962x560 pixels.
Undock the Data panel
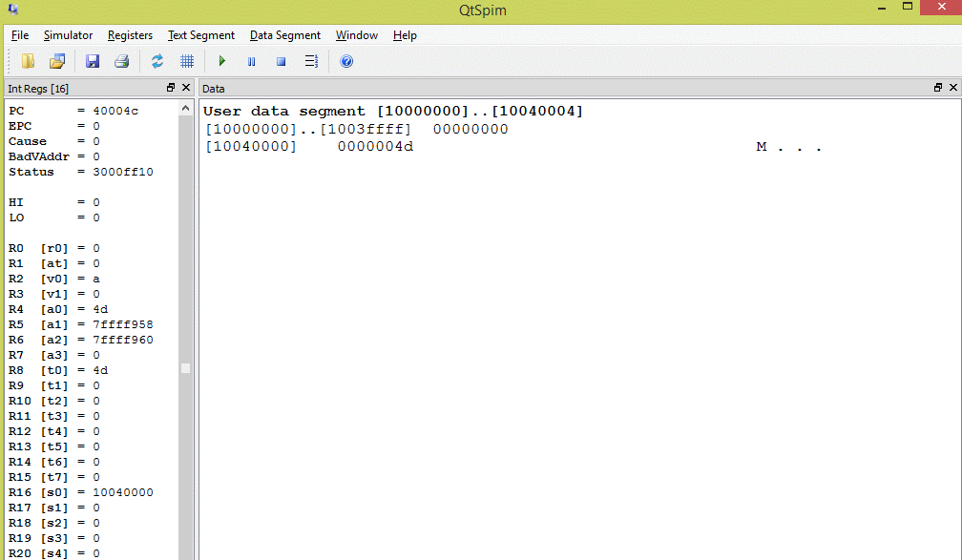coord(938,88)
